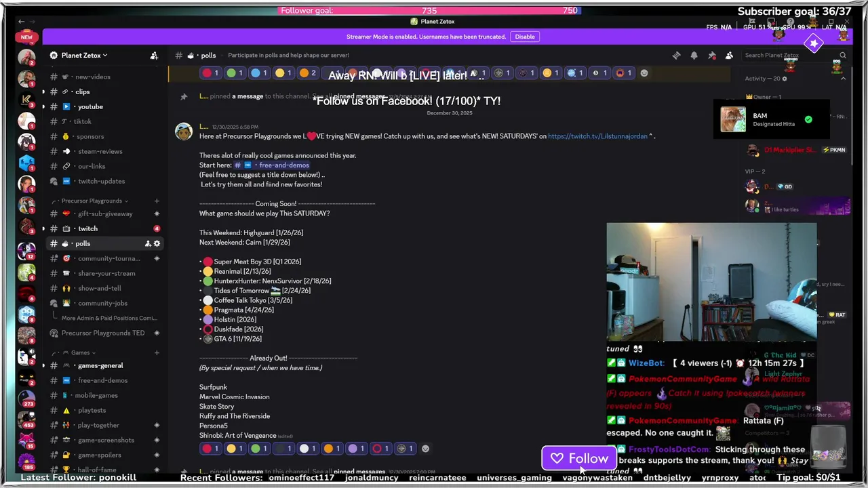
Task: Click the Follower goal progress bar
Action: 430,11
